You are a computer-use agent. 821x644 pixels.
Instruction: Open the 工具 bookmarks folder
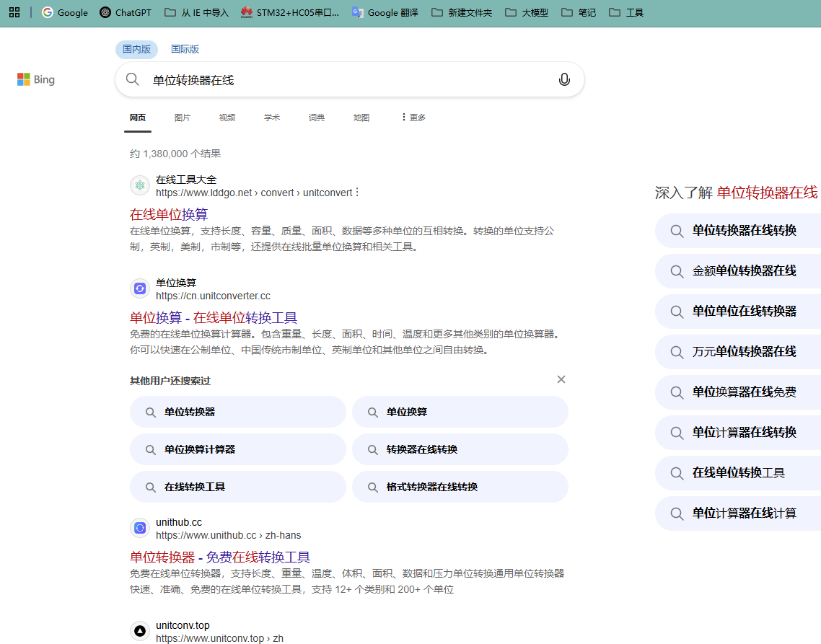(x=626, y=12)
